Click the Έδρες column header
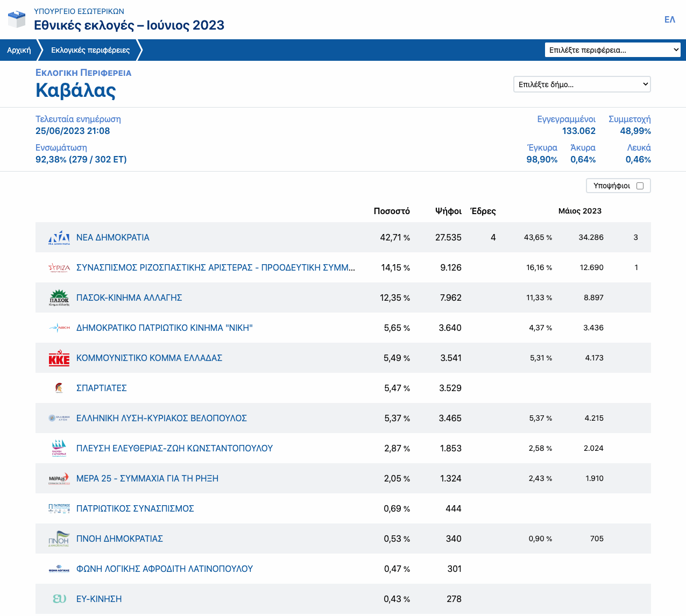686x616 pixels. pyautogui.click(x=483, y=211)
